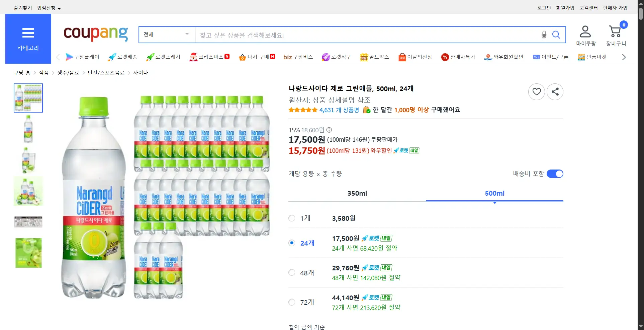This screenshot has height=330, width=644.
Task: Toggle the 배송비 포함 switch
Action: [555, 174]
